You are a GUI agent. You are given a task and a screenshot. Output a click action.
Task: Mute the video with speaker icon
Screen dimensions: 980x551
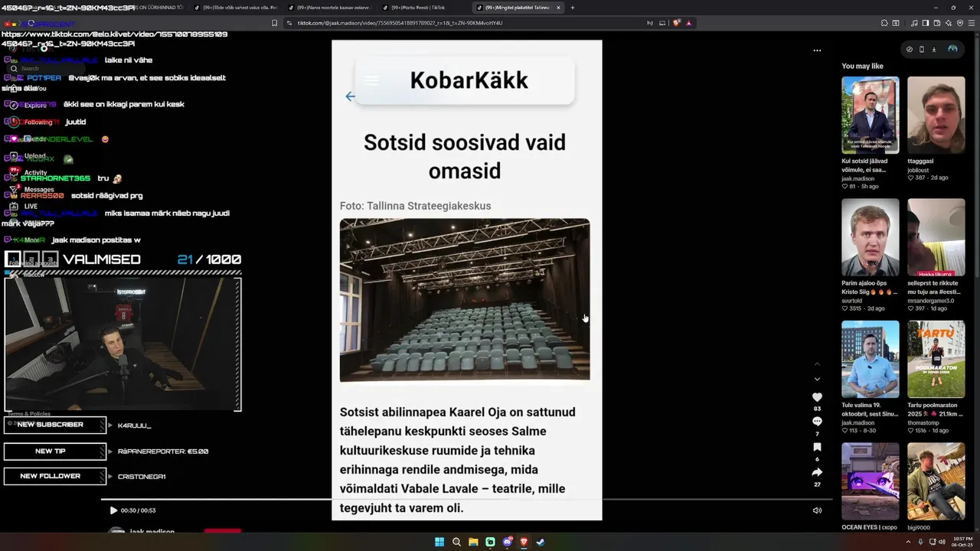[x=817, y=510]
